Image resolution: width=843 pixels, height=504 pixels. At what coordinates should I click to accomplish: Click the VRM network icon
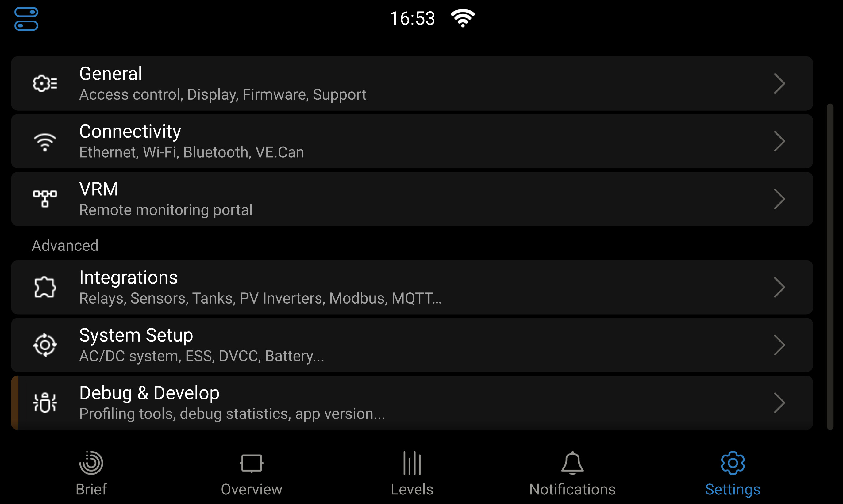[45, 199]
